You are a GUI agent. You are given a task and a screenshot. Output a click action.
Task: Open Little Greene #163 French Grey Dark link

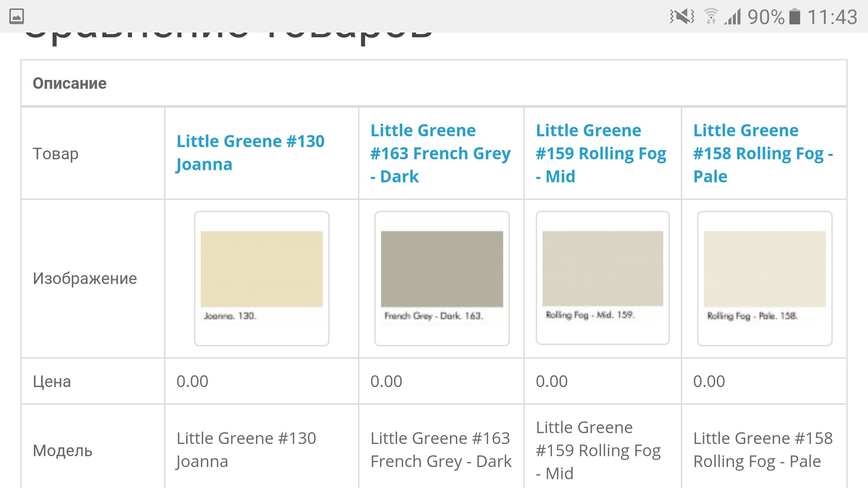pyautogui.click(x=440, y=153)
